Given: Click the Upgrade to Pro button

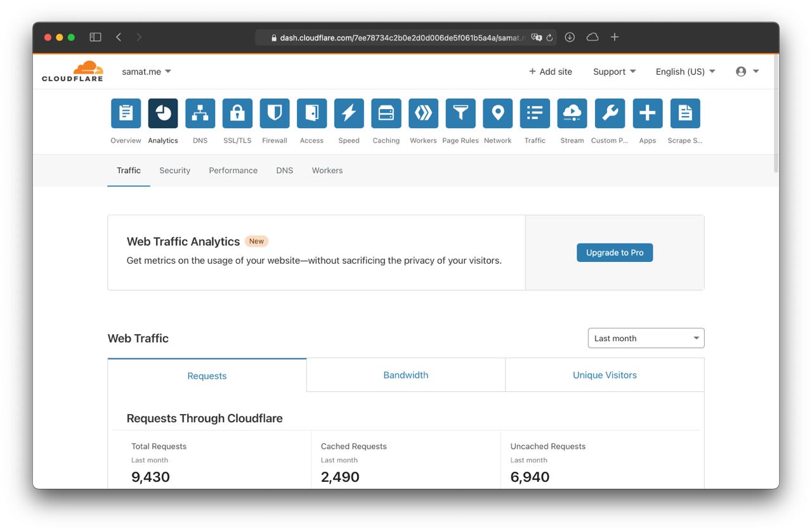Looking at the screenshot, I should (615, 252).
